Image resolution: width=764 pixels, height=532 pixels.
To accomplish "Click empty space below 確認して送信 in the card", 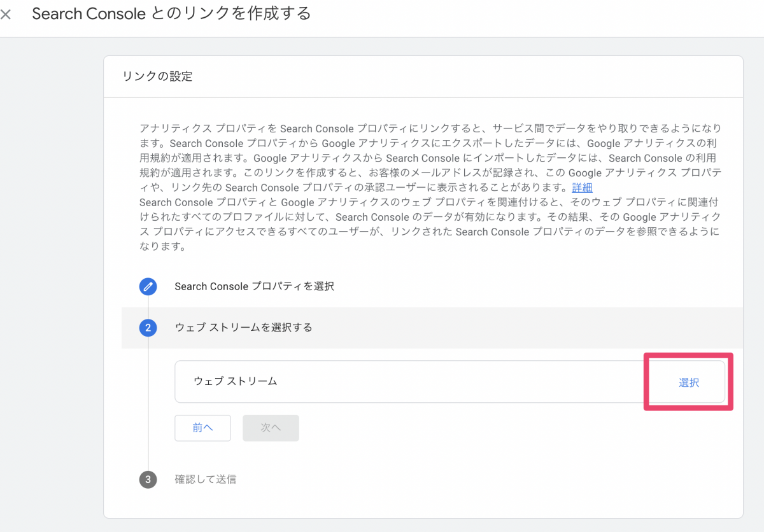I will coord(420,503).
